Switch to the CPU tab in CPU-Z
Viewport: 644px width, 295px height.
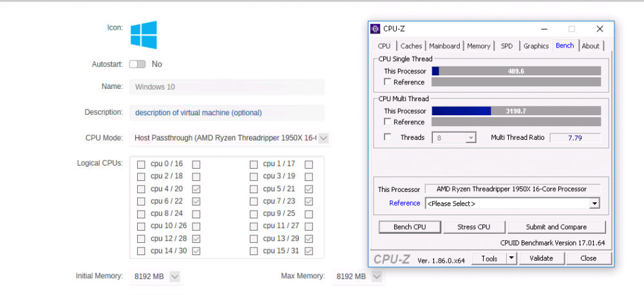(384, 46)
